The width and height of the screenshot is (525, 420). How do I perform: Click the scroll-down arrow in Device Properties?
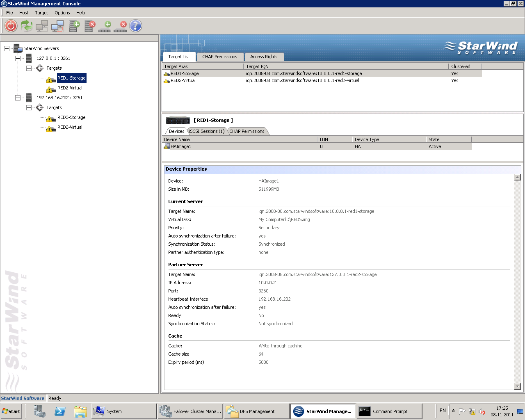pos(518,386)
